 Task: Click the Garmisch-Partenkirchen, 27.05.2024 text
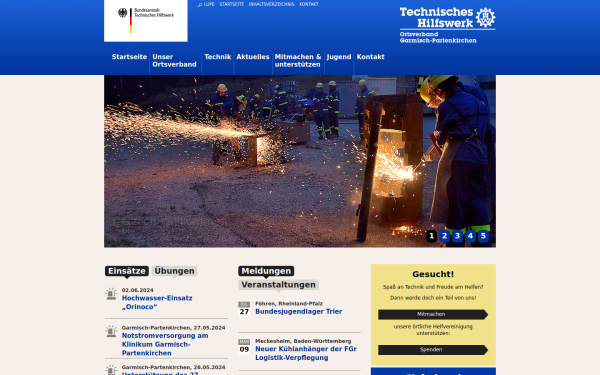pyautogui.click(x=173, y=328)
